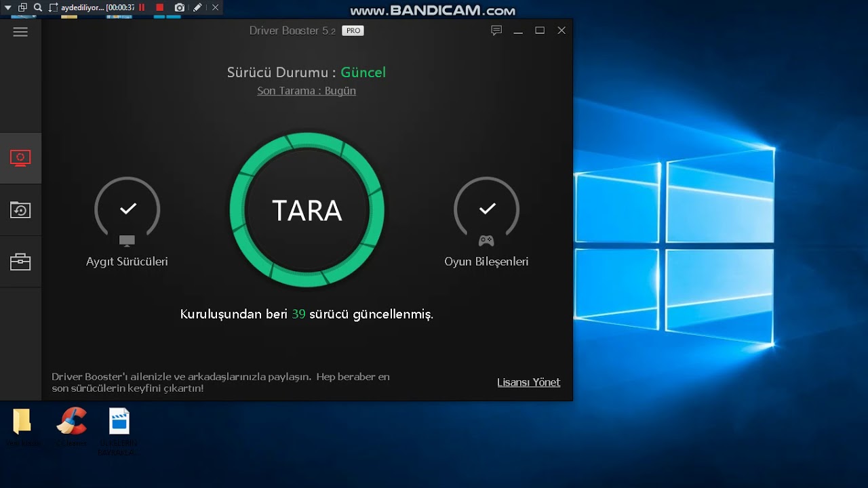Expand the Bandicam dropdown arrow
This screenshot has width=868, height=488.
point(8,7)
